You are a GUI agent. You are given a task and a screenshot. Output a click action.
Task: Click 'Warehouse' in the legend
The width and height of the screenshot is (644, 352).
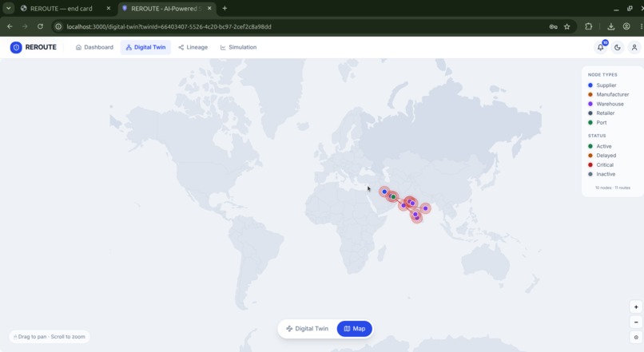(x=610, y=104)
